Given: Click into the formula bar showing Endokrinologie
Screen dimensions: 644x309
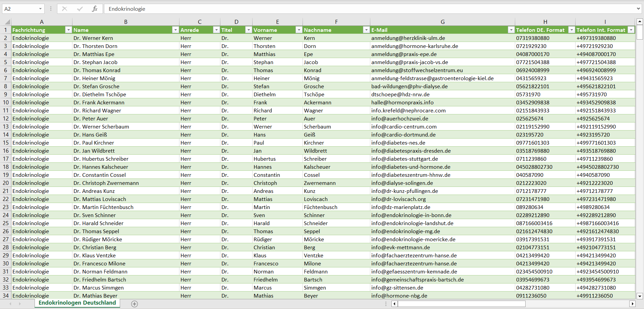Looking at the screenshot, I should click(x=369, y=9).
